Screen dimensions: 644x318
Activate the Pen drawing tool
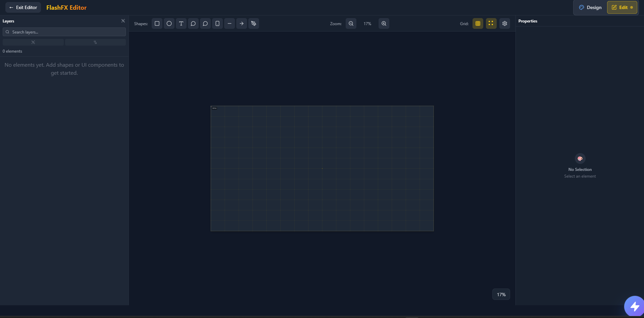tap(254, 23)
